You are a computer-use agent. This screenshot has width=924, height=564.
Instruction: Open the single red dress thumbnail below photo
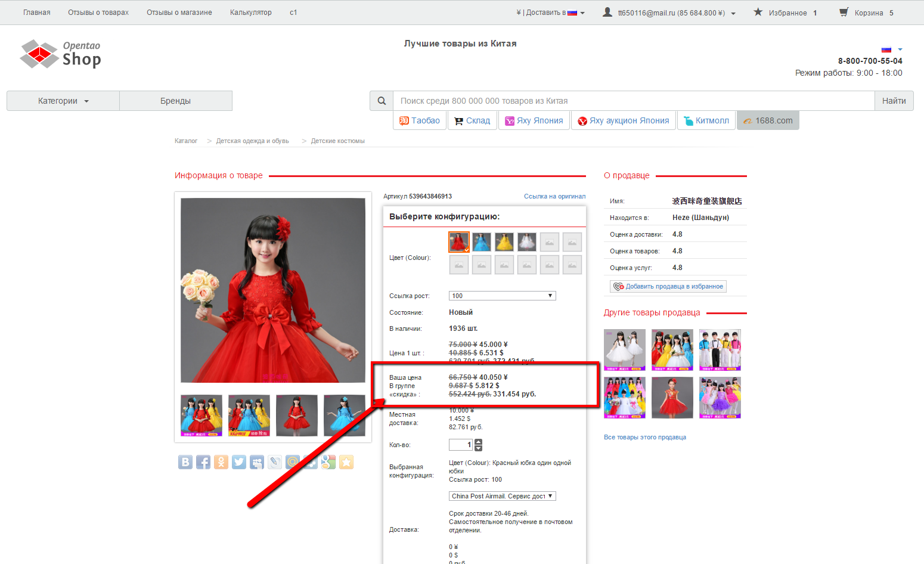(297, 416)
